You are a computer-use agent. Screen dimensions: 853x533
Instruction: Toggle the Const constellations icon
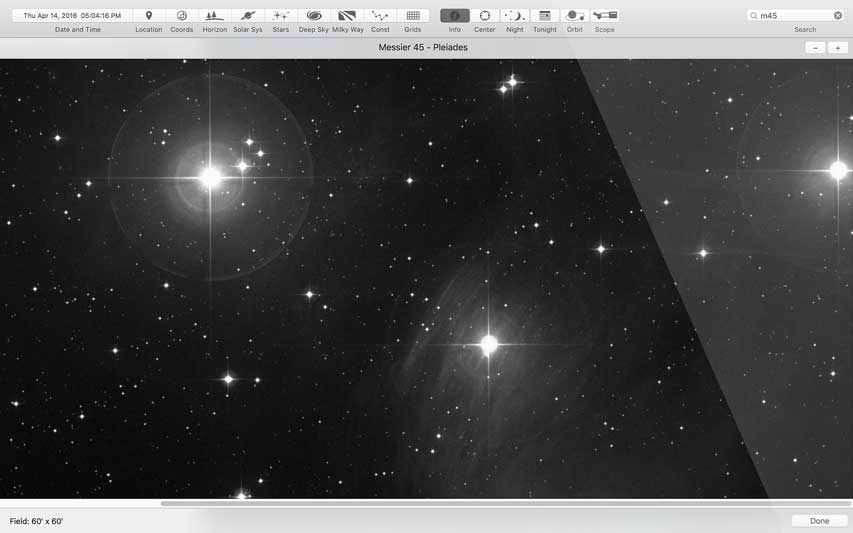[x=380, y=16]
